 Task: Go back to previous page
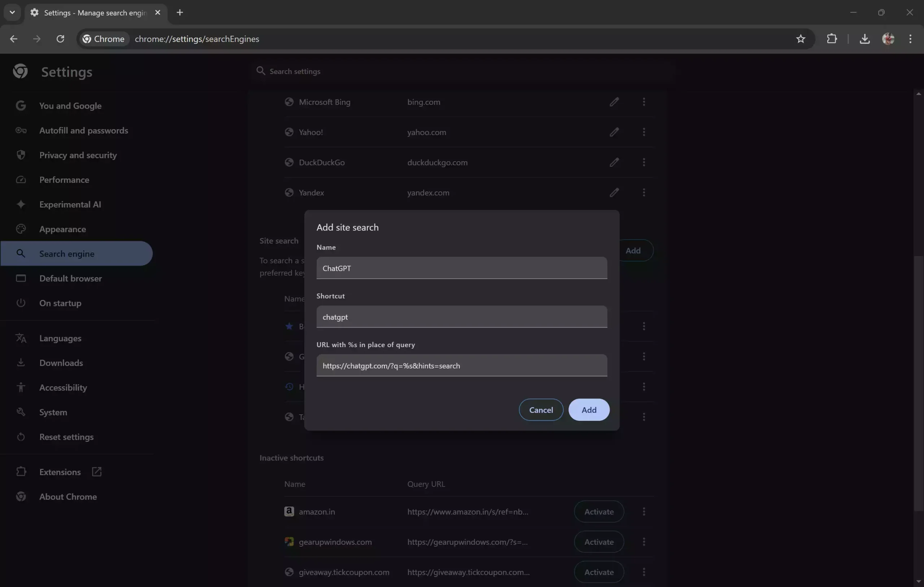click(x=13, y=39)
